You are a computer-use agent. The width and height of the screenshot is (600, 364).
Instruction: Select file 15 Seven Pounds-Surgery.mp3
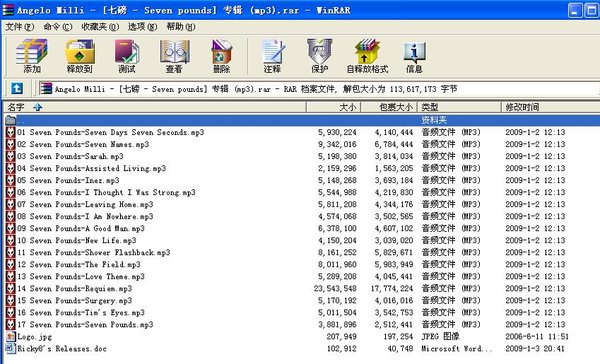(x=74, y=301)
